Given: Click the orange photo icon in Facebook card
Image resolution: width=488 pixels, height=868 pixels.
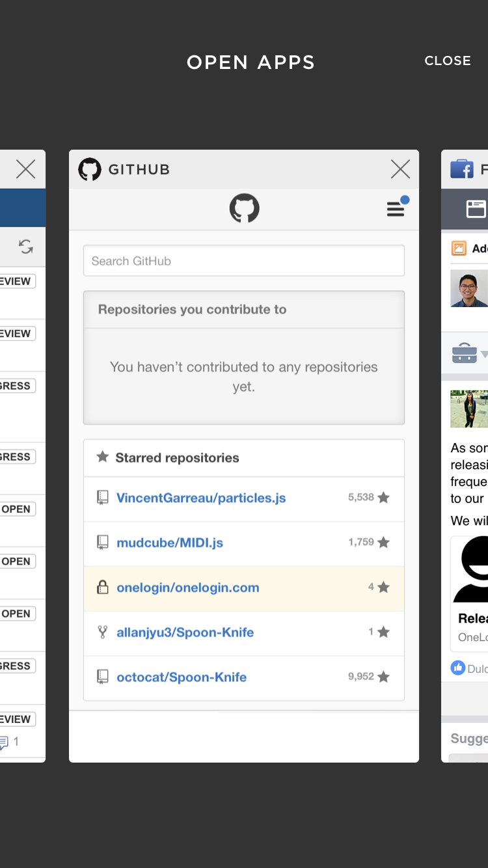Looking at the screenshot, I should [459, 249].
